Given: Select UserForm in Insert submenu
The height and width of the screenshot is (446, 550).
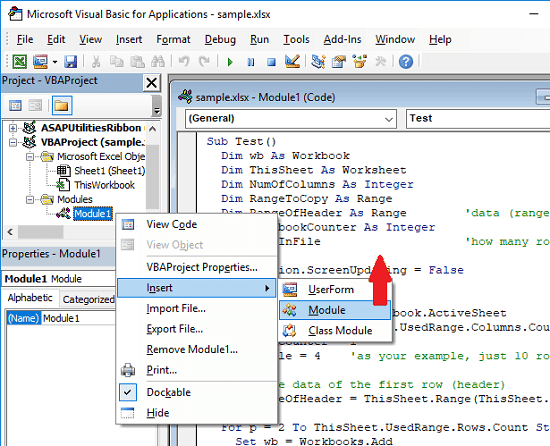Looking at the screenshot, I should click(x=335, y=290).
